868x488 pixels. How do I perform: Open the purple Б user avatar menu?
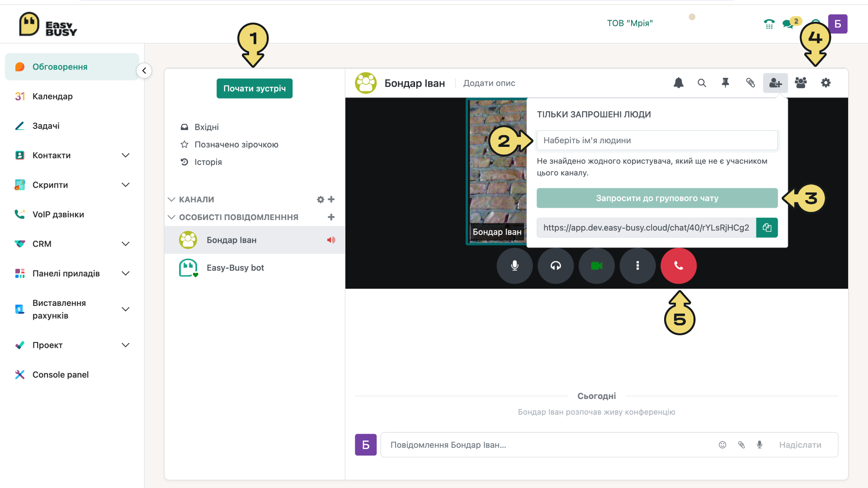tap(838, 24)
